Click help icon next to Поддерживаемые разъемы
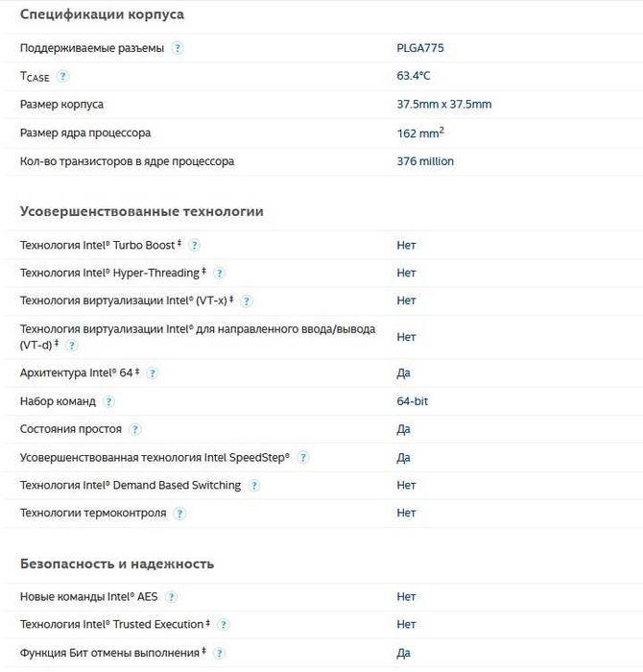Image resolution: width=643 pixels, height=672 pixels. click(x=178, y=48)
